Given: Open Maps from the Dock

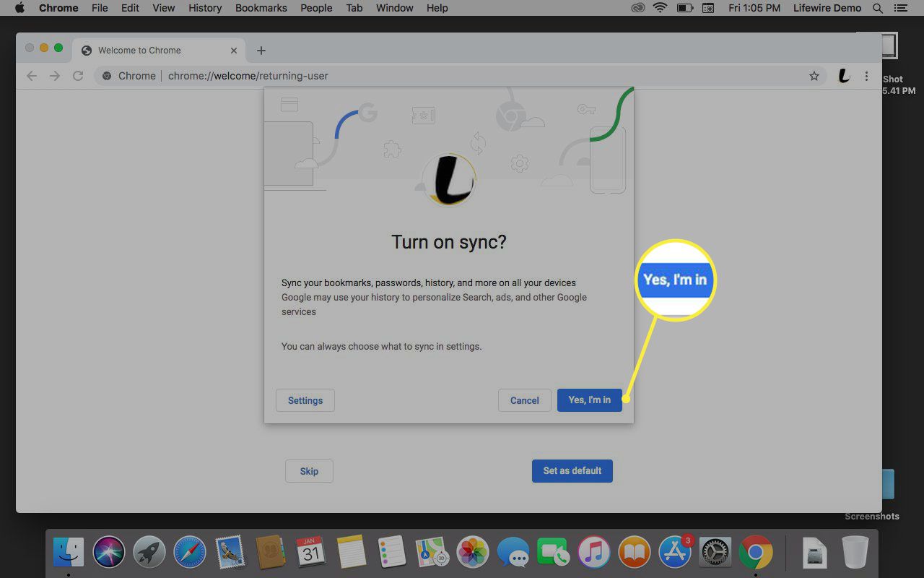Looking at the screenshot, I should click(433, 553).
